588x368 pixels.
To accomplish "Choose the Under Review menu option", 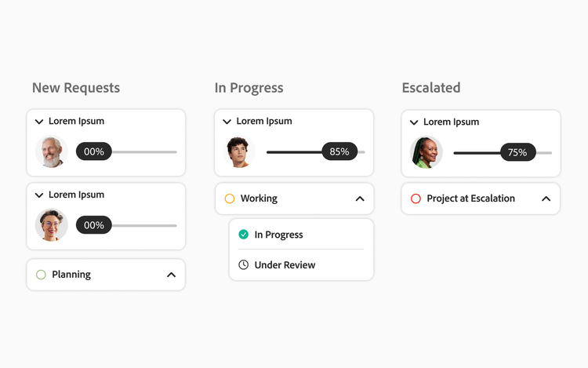I will coord(285,265).
